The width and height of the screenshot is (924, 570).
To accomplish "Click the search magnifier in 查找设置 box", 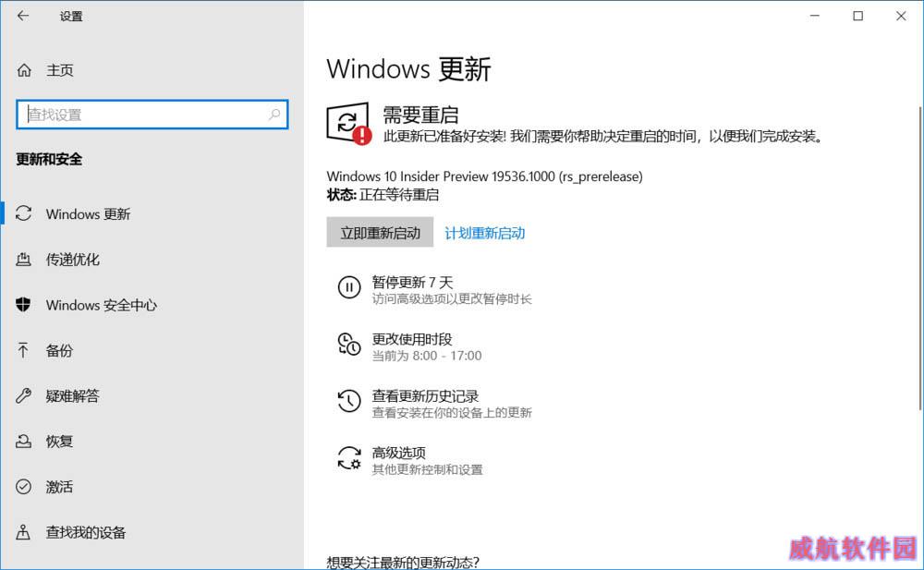I will pyautogui.click(x=274, y=115).
